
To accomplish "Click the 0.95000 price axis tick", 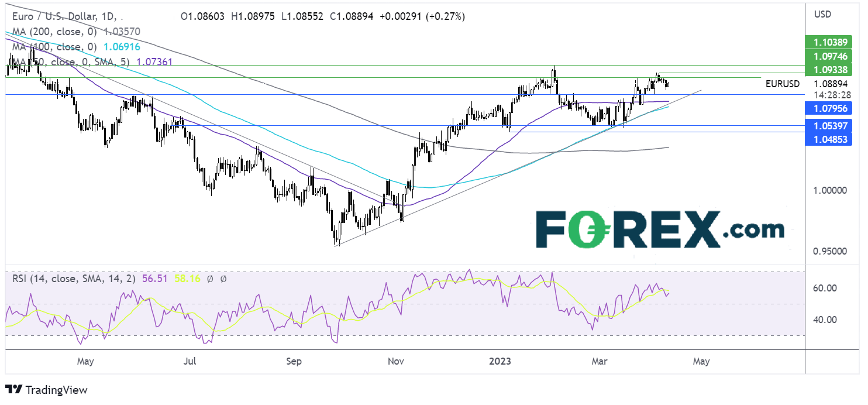I will tap(830, 251).
